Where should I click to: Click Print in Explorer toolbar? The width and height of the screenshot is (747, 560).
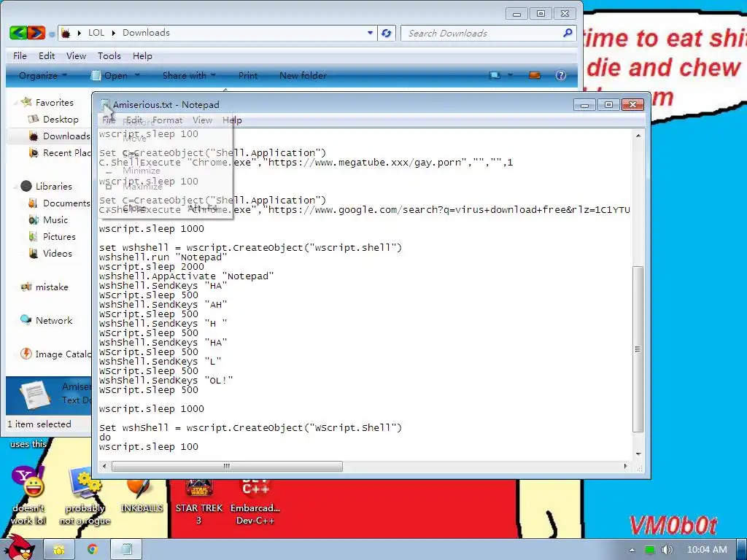coord(248,75)
